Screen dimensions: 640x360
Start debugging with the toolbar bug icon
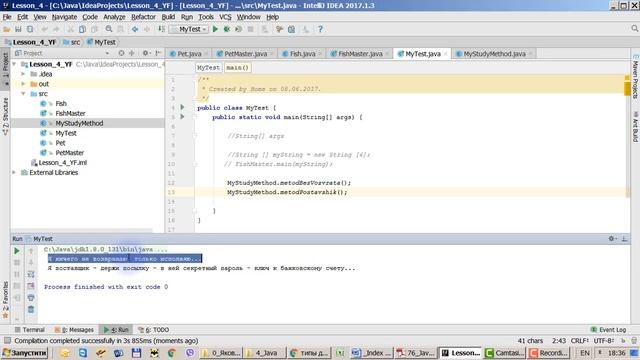(x=227, y=29)
